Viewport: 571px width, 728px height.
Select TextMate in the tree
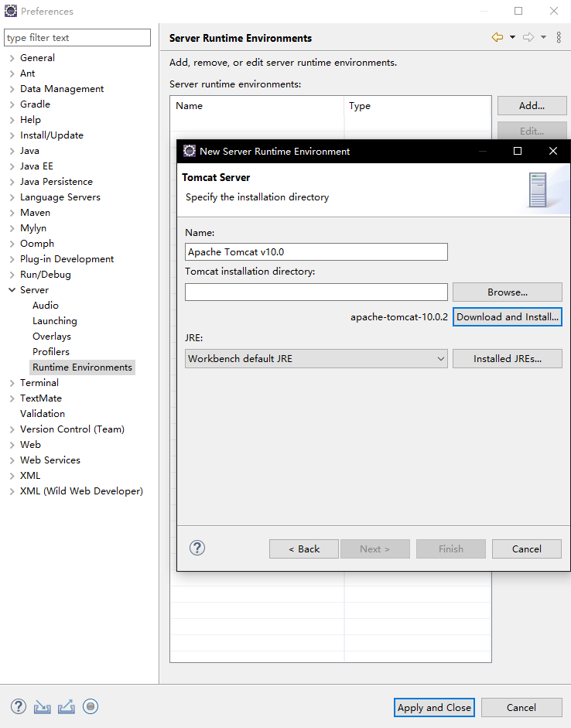point(41,398)
